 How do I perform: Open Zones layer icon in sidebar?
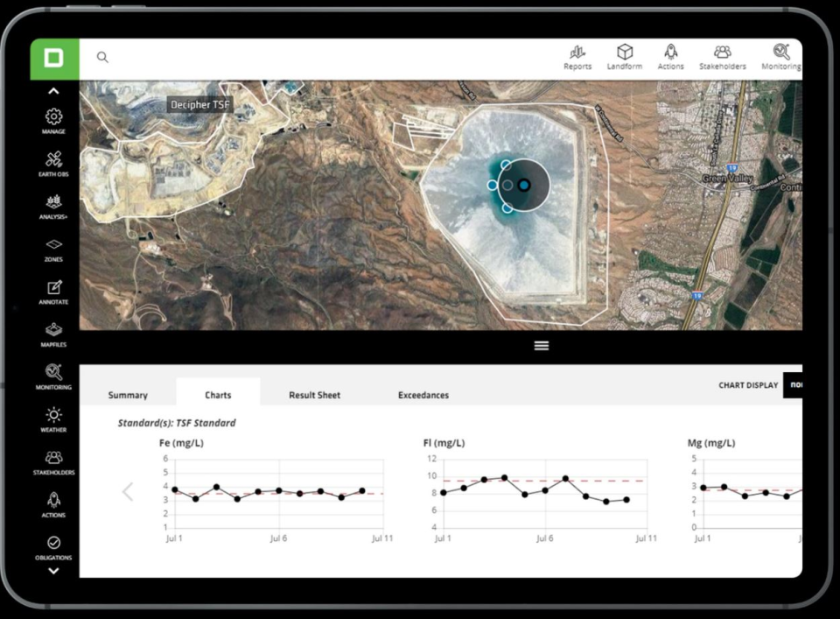click(x=53, y=250)
